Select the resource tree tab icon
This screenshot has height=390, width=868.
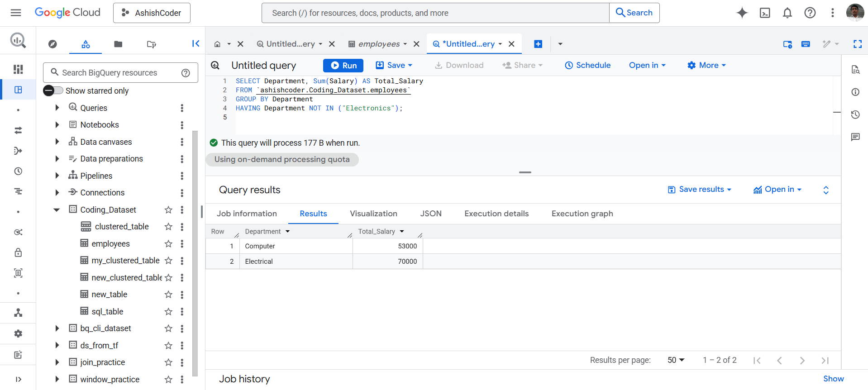[86, 44]
